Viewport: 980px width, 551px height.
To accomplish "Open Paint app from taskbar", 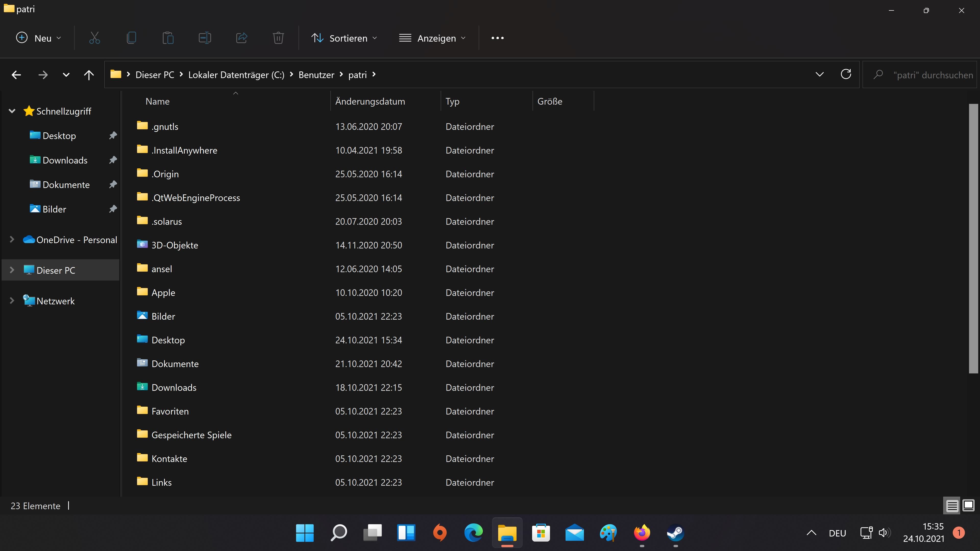I will (x=608, y=533).
